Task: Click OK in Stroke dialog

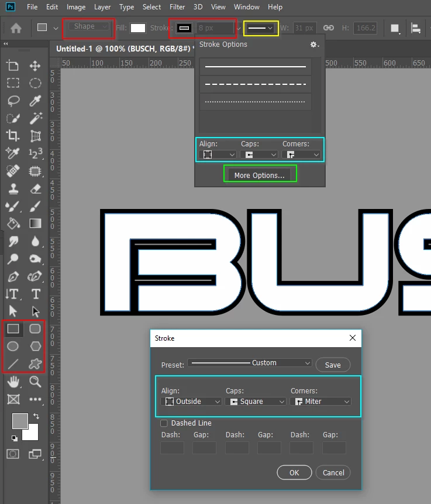Action: (294, 472)
